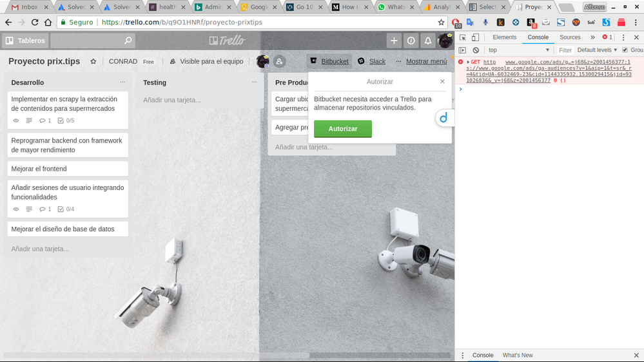644x362 pixels.
Task: Open the profile avatar in Trello header
Action: coord(445,41)
